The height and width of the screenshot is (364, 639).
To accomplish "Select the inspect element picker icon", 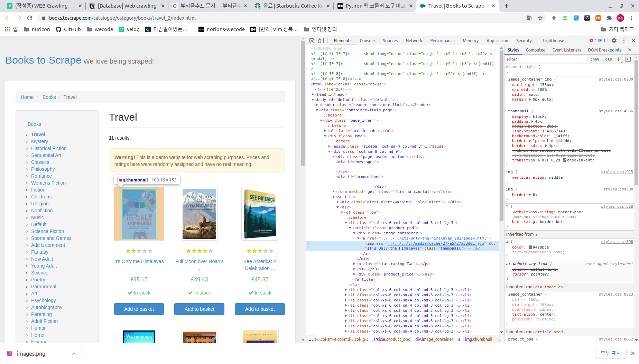I will pos(312,40).
